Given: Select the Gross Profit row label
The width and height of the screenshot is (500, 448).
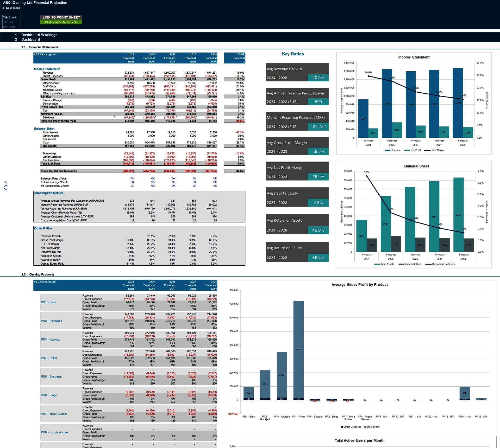Looking at the screenshot, I should pos(48,80).
